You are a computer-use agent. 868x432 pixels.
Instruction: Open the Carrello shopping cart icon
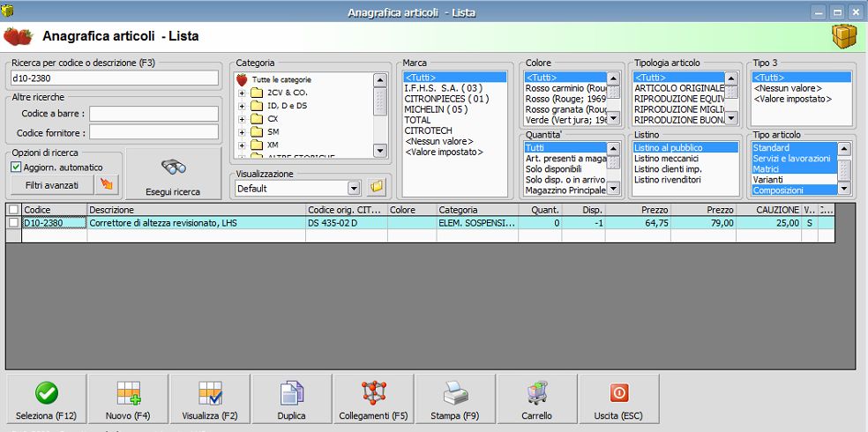tap(537, 392)
